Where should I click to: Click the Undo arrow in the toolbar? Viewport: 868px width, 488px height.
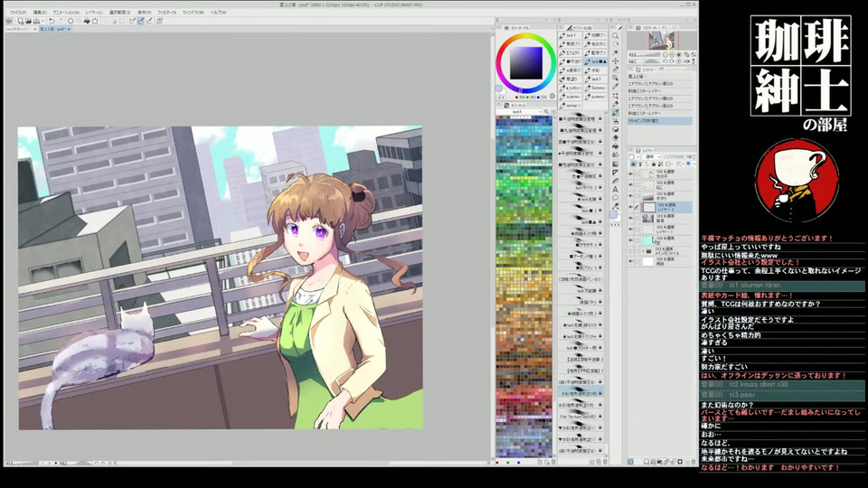click(x=52, y=20)
